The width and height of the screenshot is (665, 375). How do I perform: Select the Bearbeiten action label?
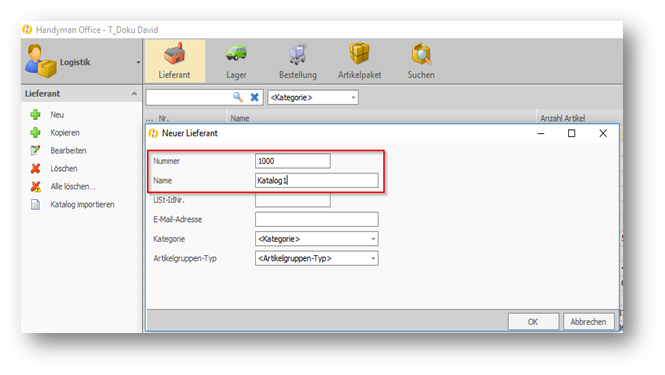(68, 151)
